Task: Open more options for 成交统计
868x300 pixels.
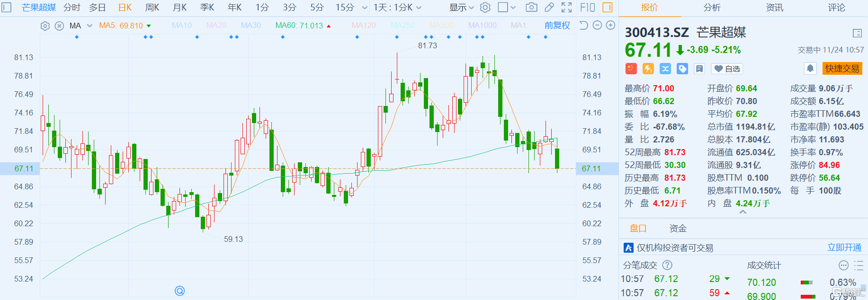Action: click(x=843, y=265)
